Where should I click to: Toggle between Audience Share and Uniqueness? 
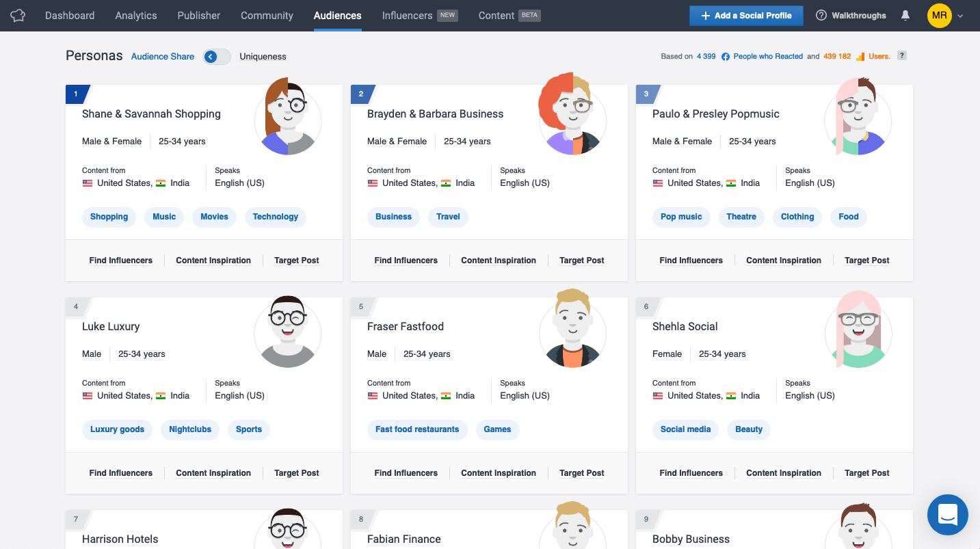coord(217,57)
